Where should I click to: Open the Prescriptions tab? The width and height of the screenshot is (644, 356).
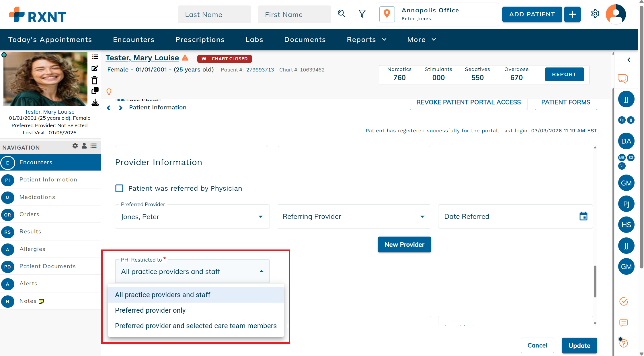click(200, 40)
